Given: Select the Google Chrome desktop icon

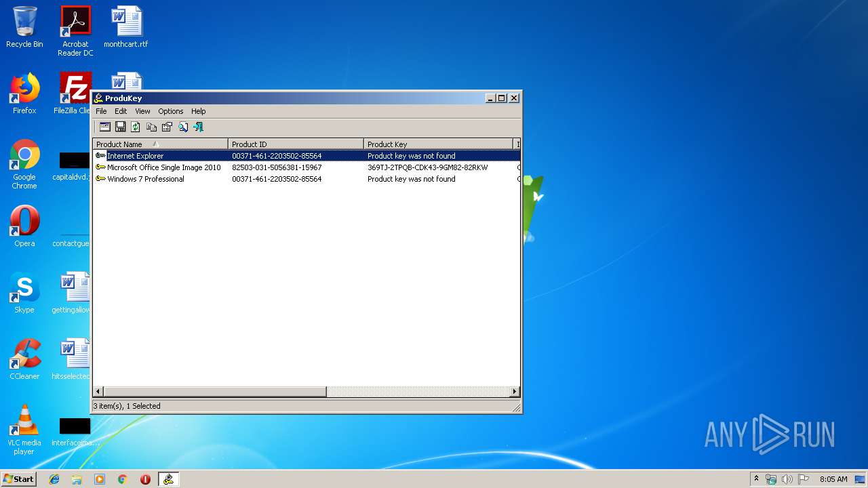Looking at the screenshot, I should [x=24, y=164].
